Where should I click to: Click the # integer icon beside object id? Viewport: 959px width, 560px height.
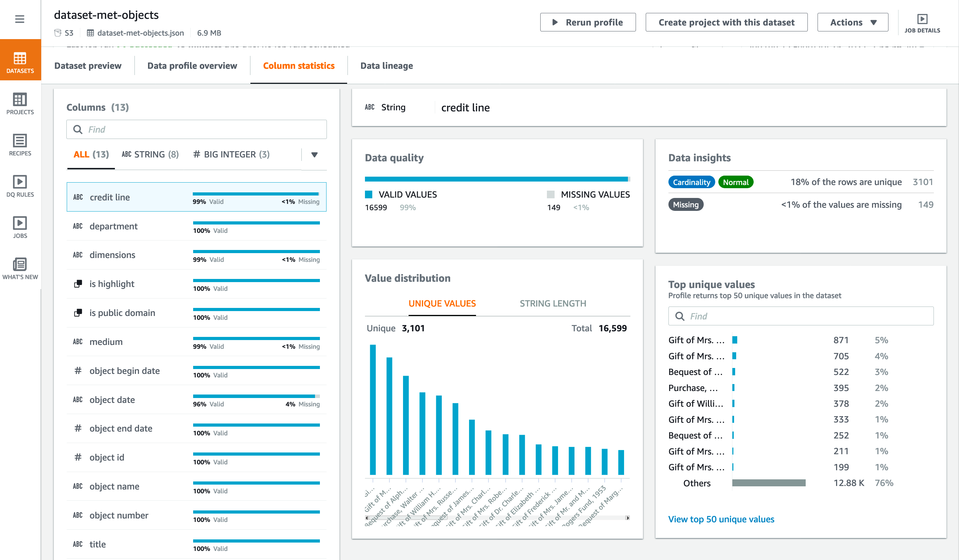[x=78, y=457]
